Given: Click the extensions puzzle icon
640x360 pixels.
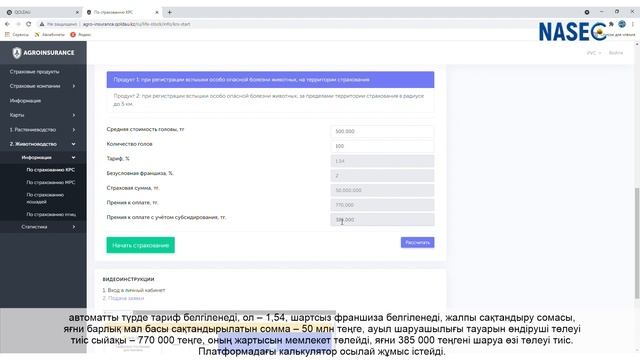Looking at the screenshot, I should pos(611,24).
